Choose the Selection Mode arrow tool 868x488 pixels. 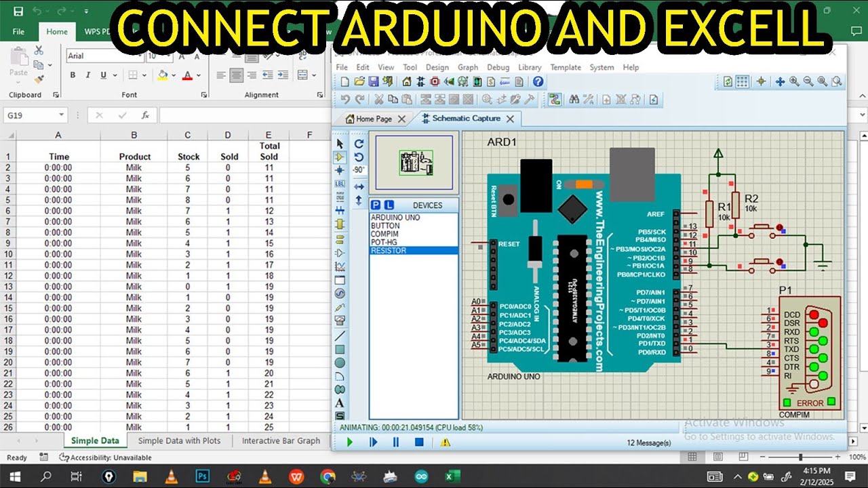(340, 143)
